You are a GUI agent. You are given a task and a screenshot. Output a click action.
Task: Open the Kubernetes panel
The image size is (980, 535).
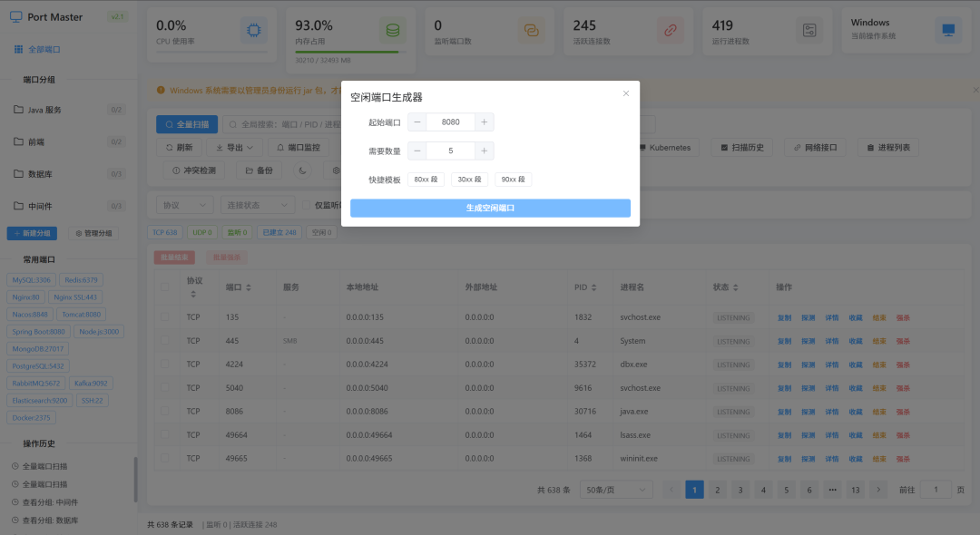pyautogui.click(x=664, y=148)
